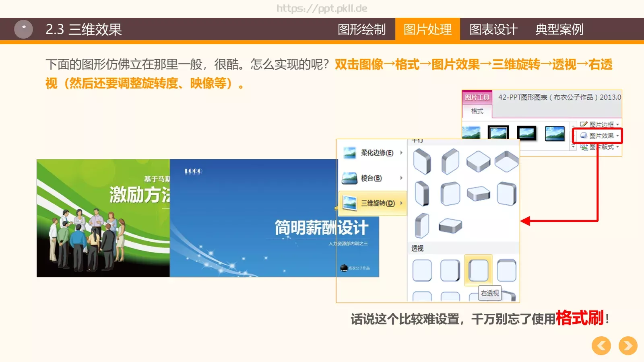Select first preset in third parallel row

click(x=422, y=226)
